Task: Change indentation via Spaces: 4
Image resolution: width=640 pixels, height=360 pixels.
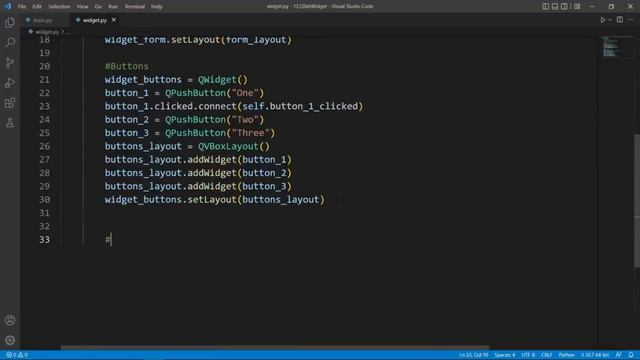Action: pyautogui.click(x=505, y=355)
